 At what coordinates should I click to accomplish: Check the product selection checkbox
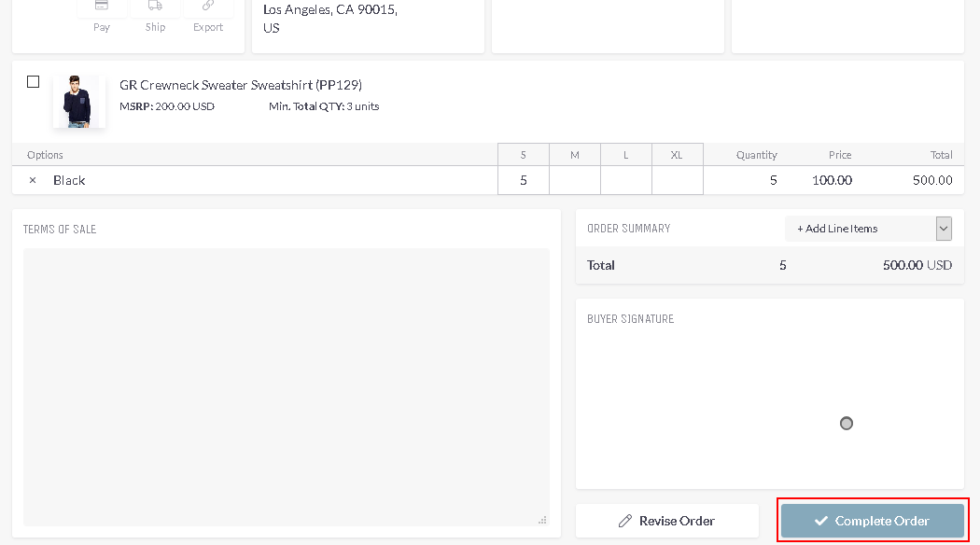pos(32,81)
